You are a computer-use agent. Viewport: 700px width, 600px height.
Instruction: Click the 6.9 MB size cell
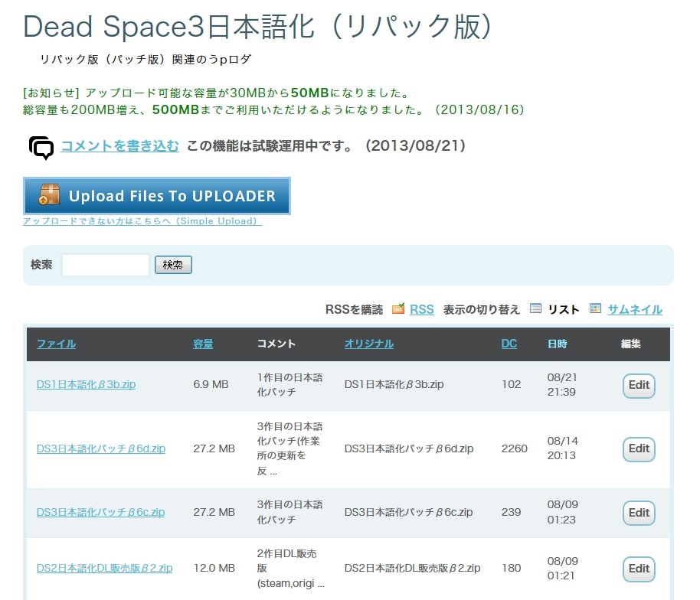(211, 384)
